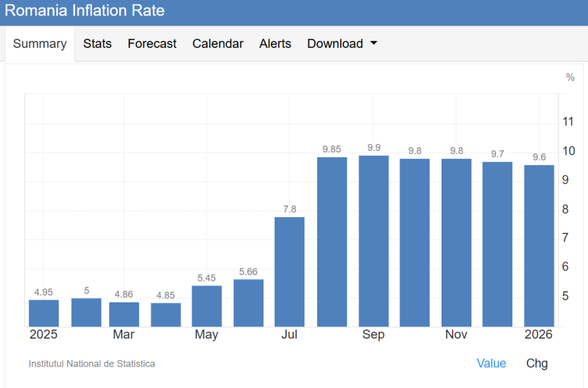588x388 pixels.
Task: Click the 5.66 June bar
Action: [x=248, y=303]
